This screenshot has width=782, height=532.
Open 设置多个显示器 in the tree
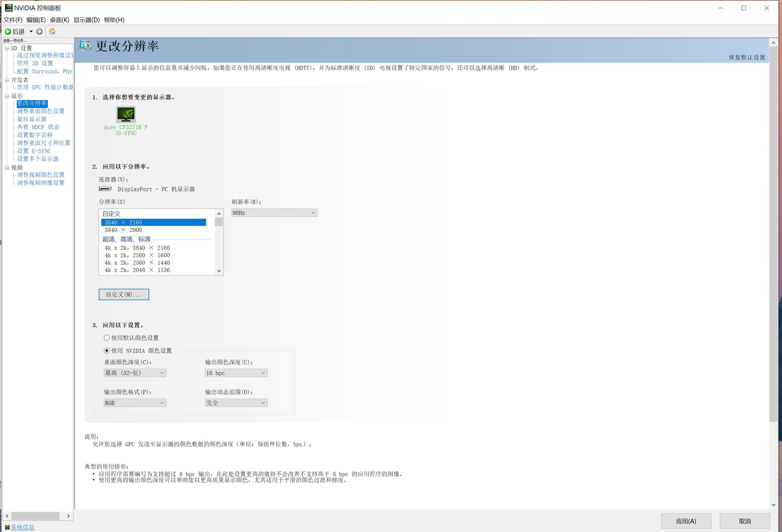pyautogui.click(x=38, y=159)
